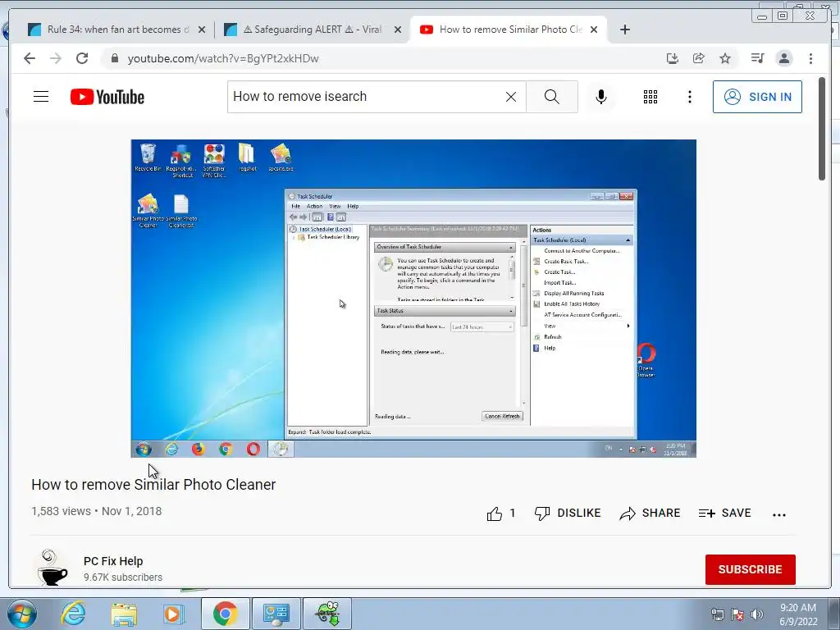Screen dimensions: 840x630
Task: Go back in Chrome browser
Action: pyautogui.click(x=30, y=58)
